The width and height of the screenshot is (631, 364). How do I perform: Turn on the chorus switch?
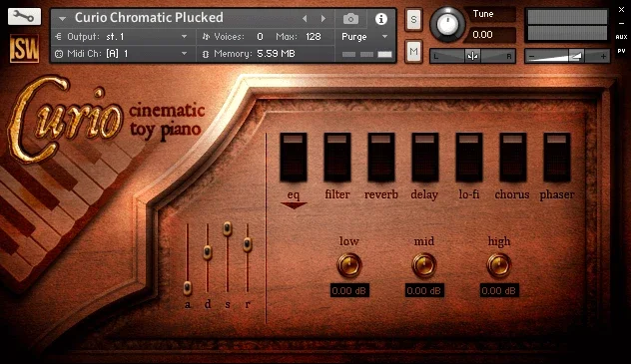(513, 158)
